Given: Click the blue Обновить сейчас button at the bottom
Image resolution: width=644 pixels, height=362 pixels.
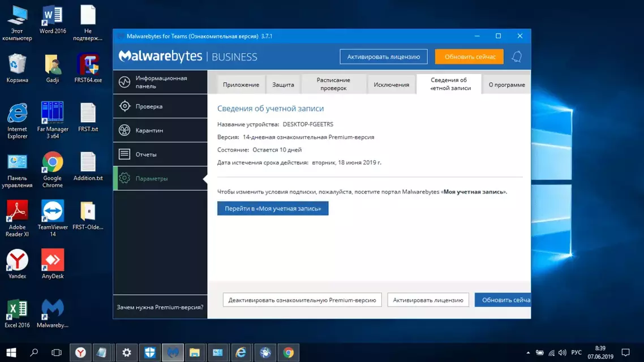Looking at the screenshot, I should (x=503, y=300).
